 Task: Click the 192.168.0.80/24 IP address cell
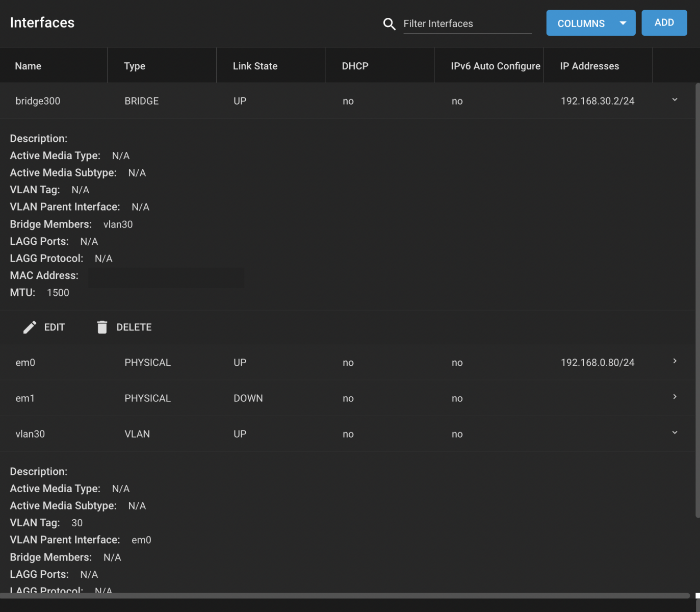598,363
